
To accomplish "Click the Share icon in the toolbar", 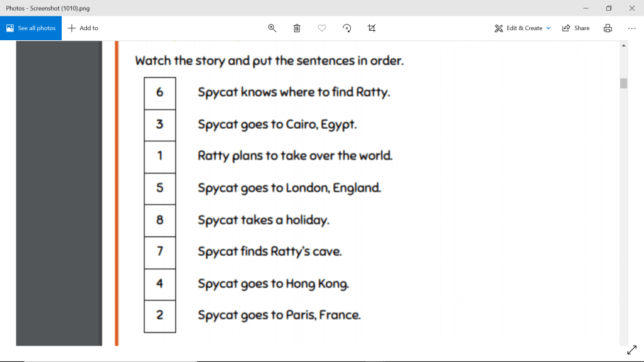I will pyautogui.click(x=575, y=28).
